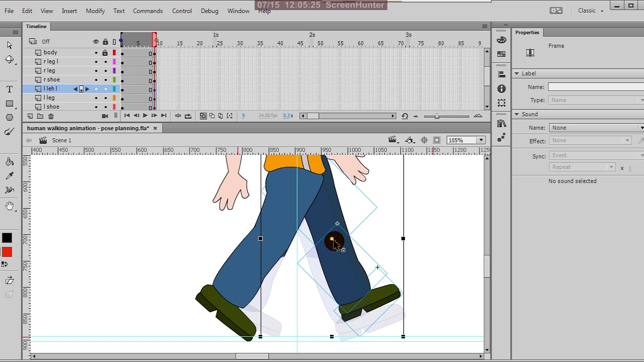Open the Swatches panel icon
The width and height of the screenshot is (644, 362).
coord(502,54)
